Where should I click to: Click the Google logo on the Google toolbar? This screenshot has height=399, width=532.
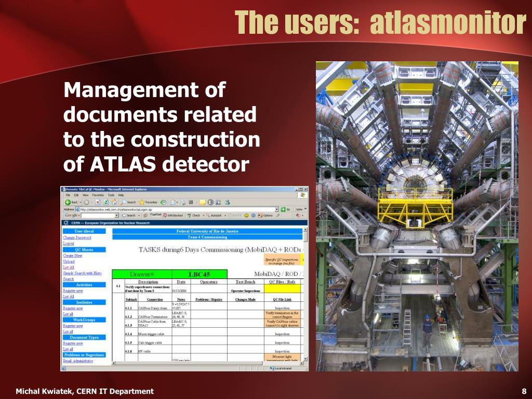tap(71, 216)
